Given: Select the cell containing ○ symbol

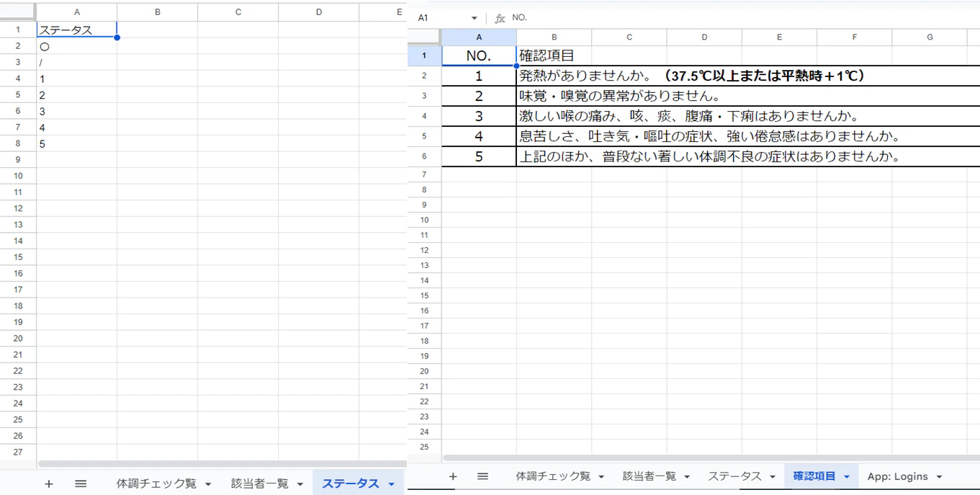Looking at the screenshot, I should [x=77, y=46].
